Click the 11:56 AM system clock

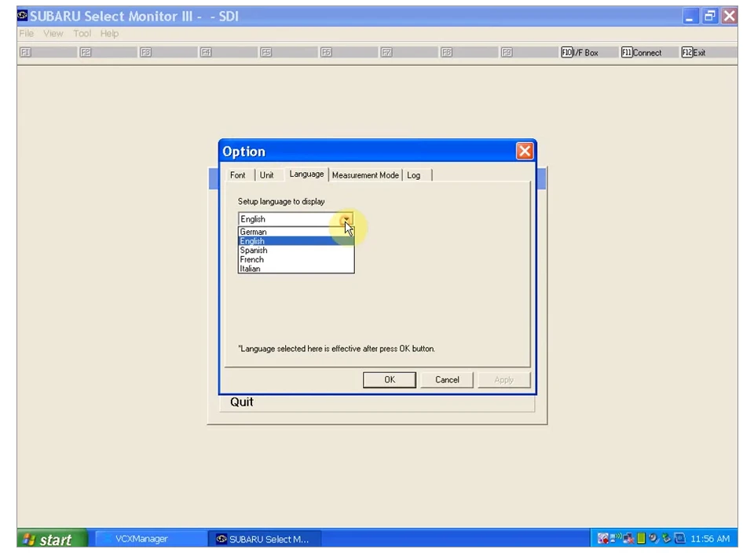(710, 539)
